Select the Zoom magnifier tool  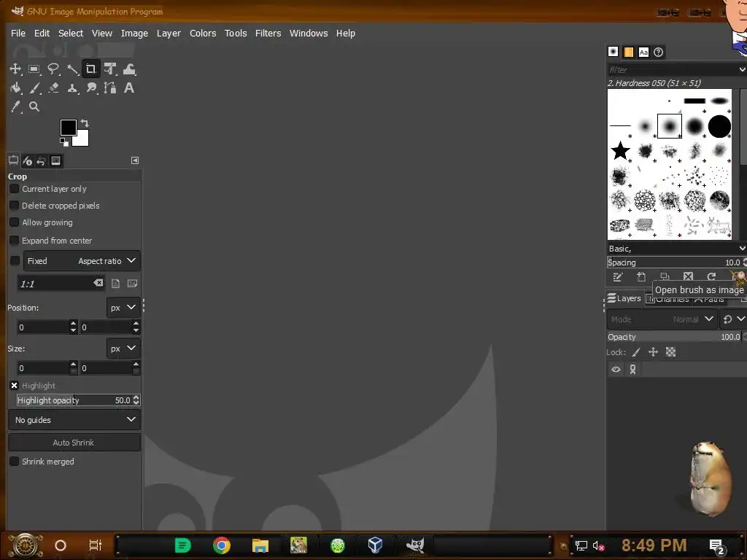34,106
